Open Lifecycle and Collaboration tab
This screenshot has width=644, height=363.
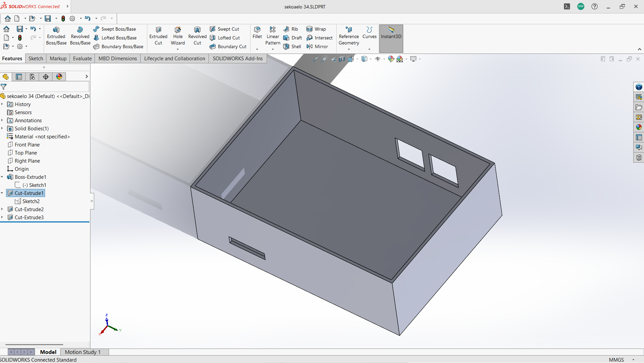point(175,59)
